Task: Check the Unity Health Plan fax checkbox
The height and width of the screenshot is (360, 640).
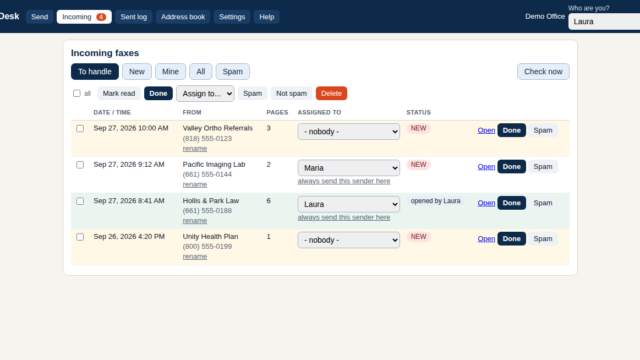Action: (x=80, y=237)
